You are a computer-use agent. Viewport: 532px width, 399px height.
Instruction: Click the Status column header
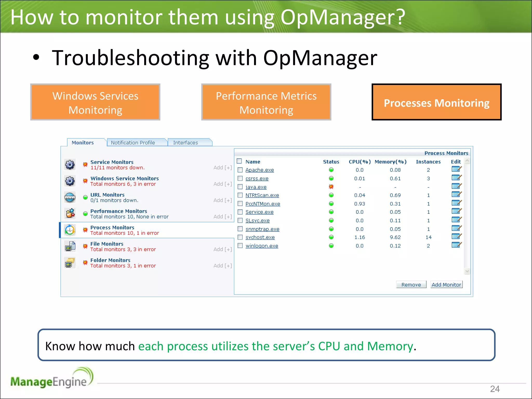point(331,162)
